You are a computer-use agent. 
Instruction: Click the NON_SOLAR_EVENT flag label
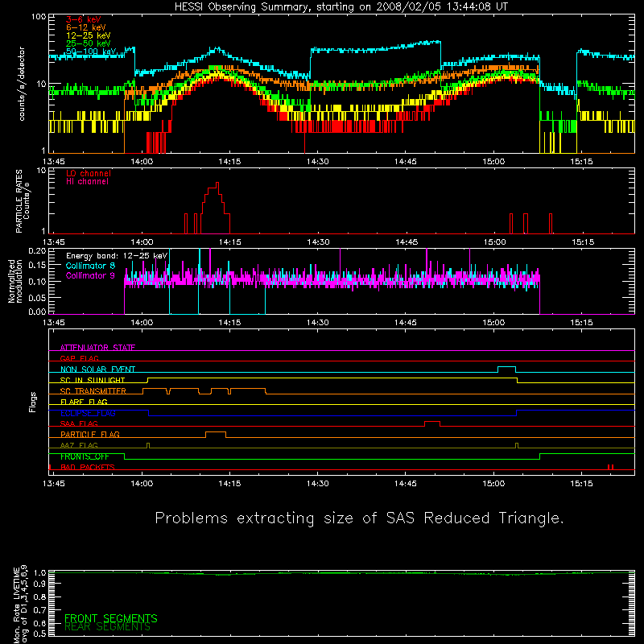(97, 369)
